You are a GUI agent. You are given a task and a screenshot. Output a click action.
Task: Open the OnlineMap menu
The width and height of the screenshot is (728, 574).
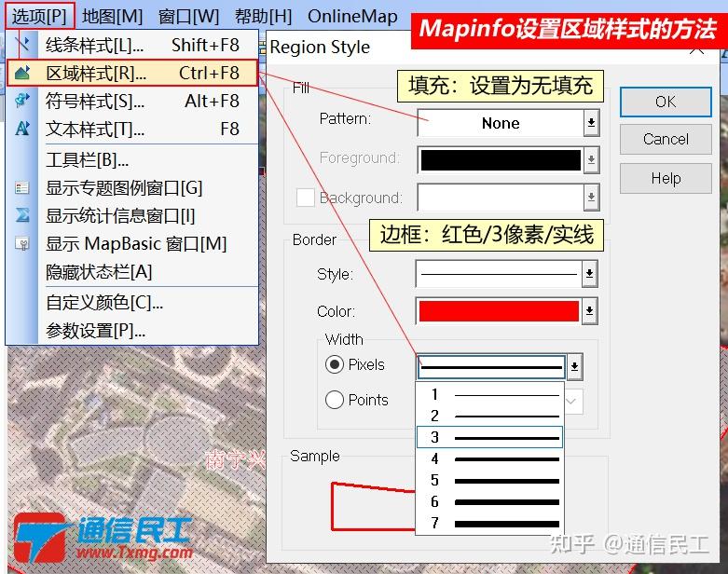click(x=352, y=16)
